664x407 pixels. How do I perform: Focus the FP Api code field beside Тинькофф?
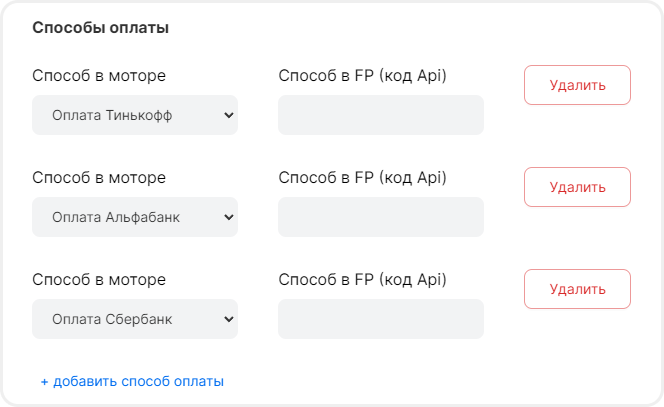pyautogui.click(x=380, y=115)
